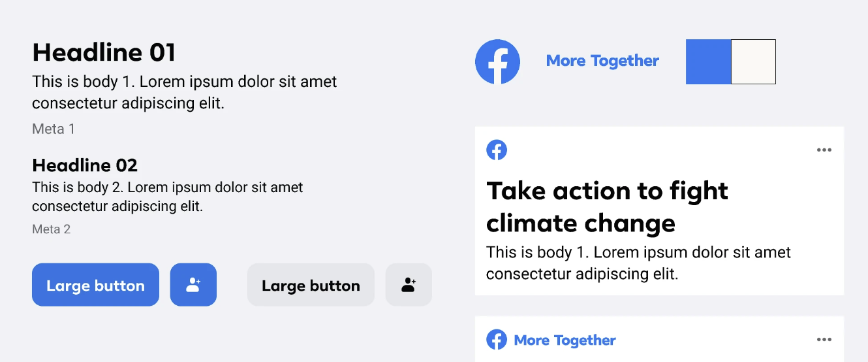Click body 1 paragraph under Headline 01
The image size is (868, 362).
tap(185, 93)
